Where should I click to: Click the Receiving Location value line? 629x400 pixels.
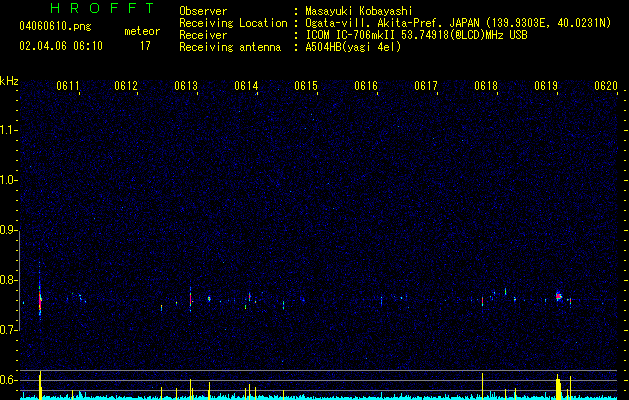(x=458, y=23)
